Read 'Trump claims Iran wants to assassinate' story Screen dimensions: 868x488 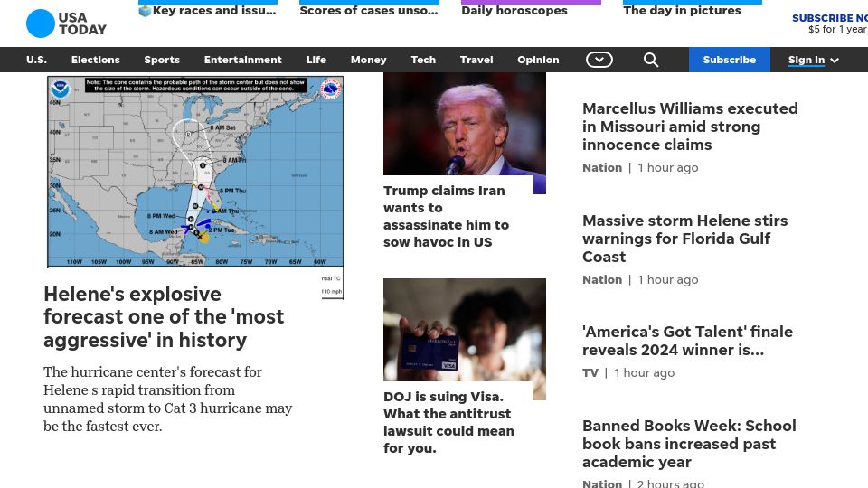click(446, 216)
